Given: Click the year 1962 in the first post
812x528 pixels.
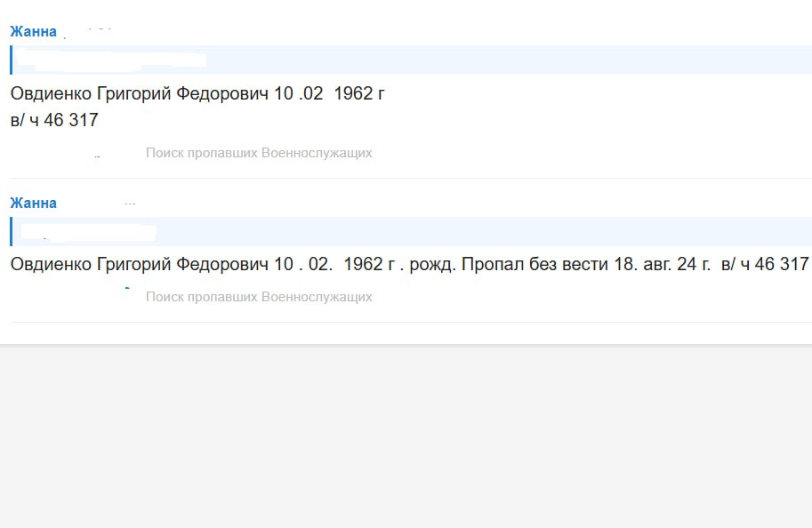Looking at the screenshot, I should 352,93.
